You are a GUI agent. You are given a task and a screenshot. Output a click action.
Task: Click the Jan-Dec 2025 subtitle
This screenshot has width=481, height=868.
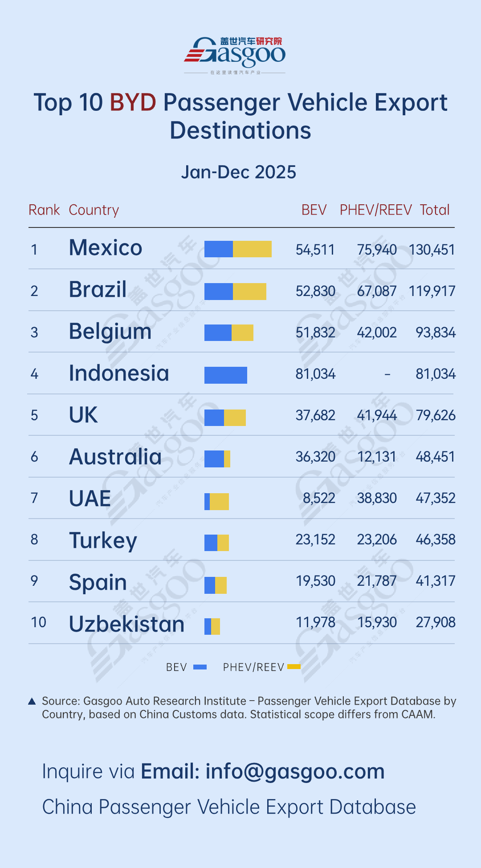238,172
